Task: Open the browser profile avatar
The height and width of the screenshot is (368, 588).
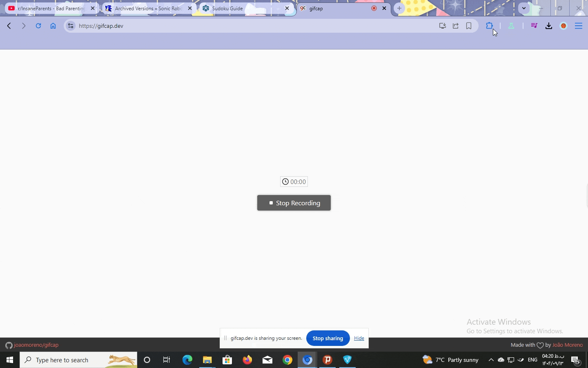Action: [564, 26]
